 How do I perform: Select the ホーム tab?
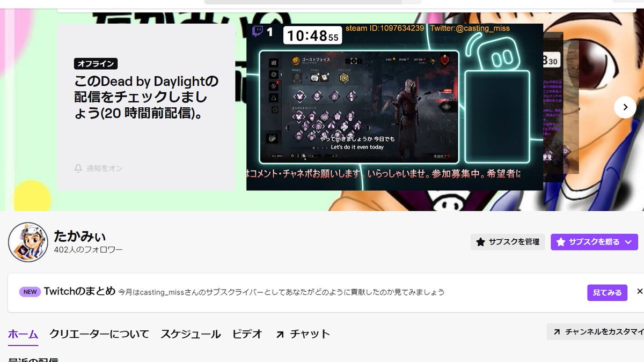[x=23, y=333]
